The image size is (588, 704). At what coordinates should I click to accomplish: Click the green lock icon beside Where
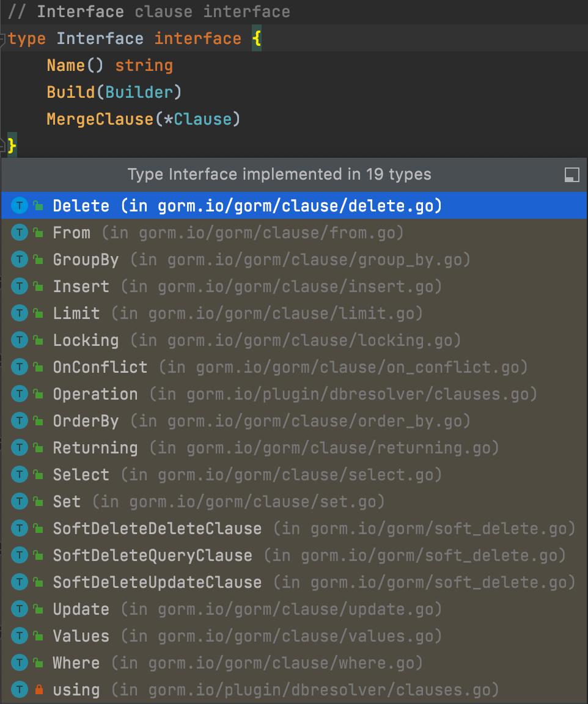pyautogui.click(x=39, y=663)
